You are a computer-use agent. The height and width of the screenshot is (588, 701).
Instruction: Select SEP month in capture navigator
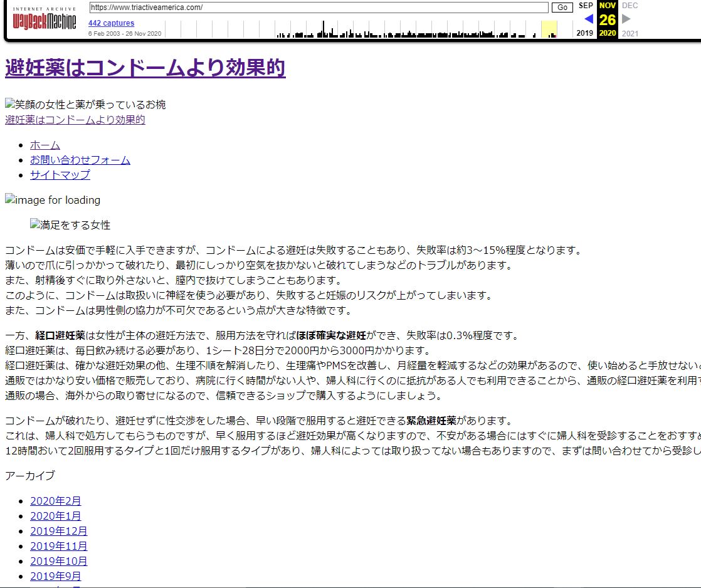(586, 6)
